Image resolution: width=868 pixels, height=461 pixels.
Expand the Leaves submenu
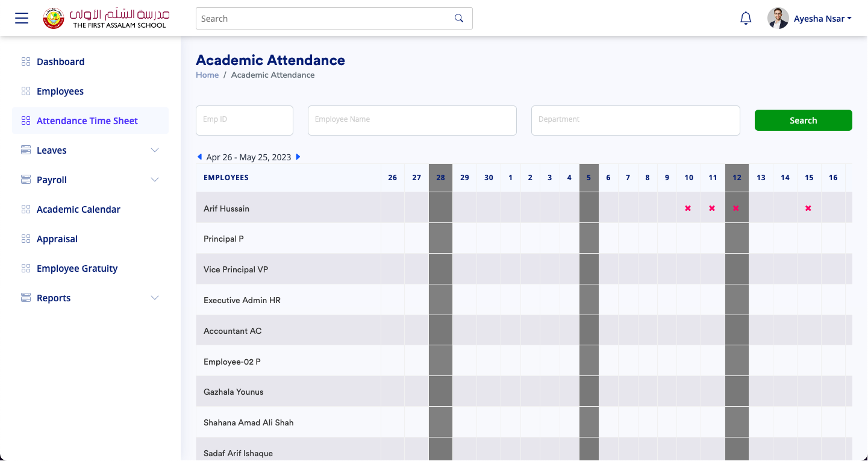[x=155, y=150]
